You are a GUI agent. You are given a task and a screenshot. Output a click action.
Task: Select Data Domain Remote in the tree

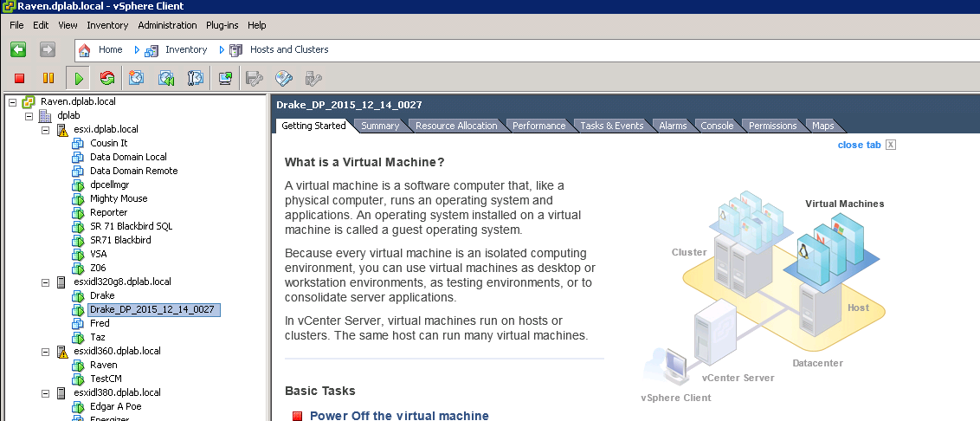133,171
